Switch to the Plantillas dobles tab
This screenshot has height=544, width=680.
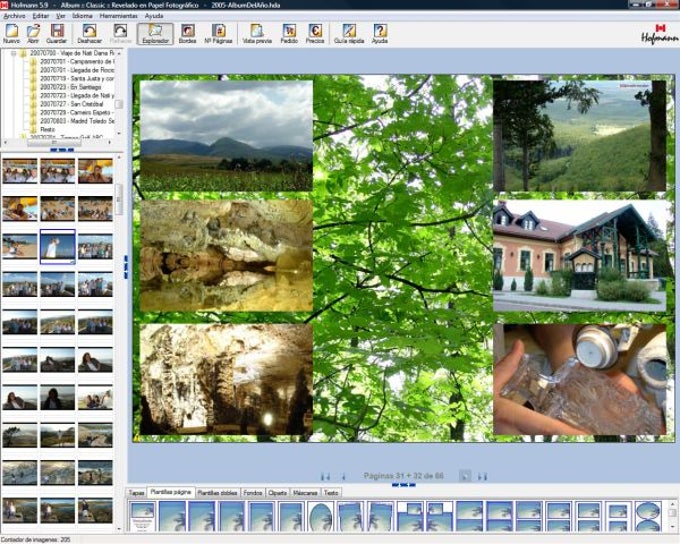click(217, 493)
